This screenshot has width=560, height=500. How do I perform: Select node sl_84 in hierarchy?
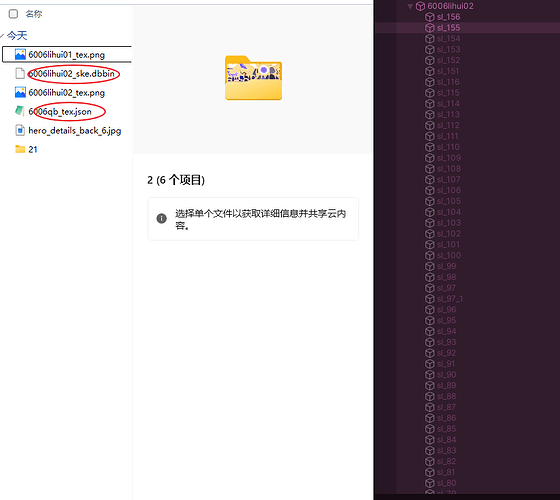446,439
